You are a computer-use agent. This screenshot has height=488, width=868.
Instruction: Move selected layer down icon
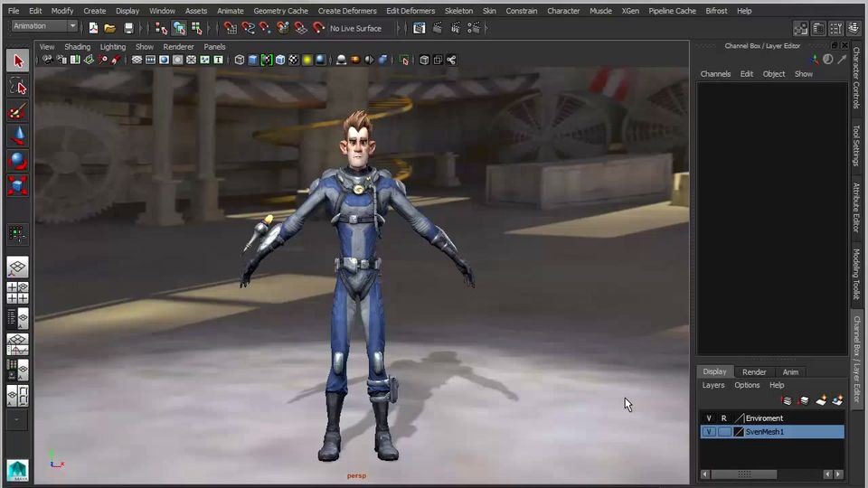click(804, 400)
